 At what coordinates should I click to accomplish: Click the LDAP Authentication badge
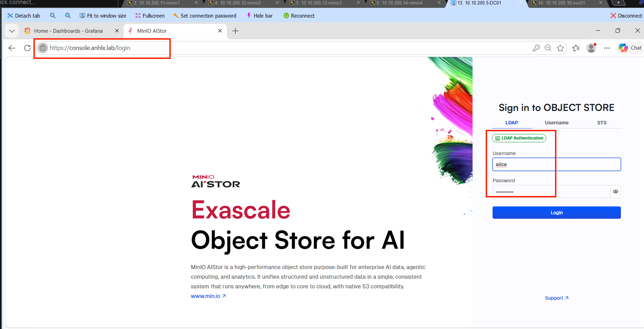(519, 138)
